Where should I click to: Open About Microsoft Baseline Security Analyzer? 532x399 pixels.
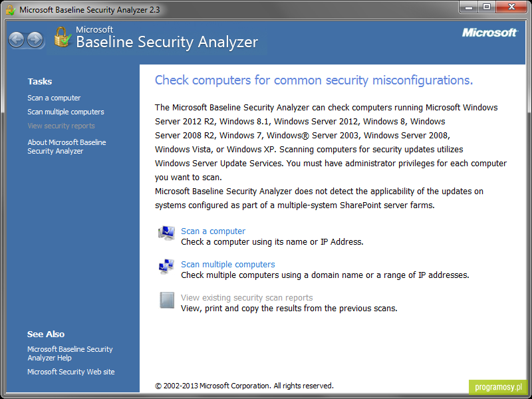click(x=67, y=146)
